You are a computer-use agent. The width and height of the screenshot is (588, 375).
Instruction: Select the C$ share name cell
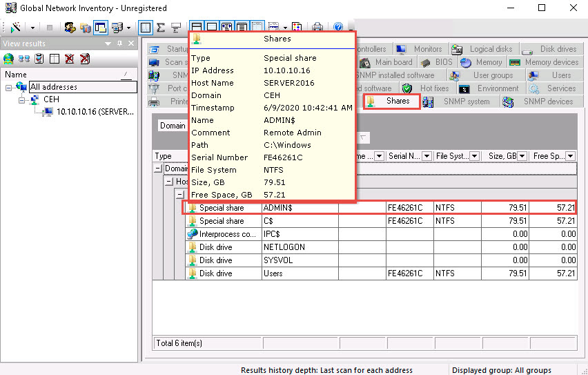click(300, 221)
